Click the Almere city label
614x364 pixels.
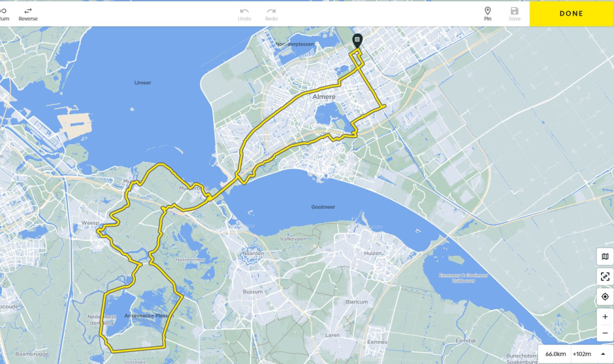tap(324, 97)
